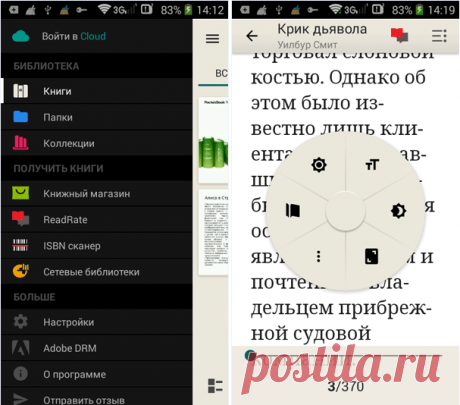Open the Коллекции menu entry

97,143
